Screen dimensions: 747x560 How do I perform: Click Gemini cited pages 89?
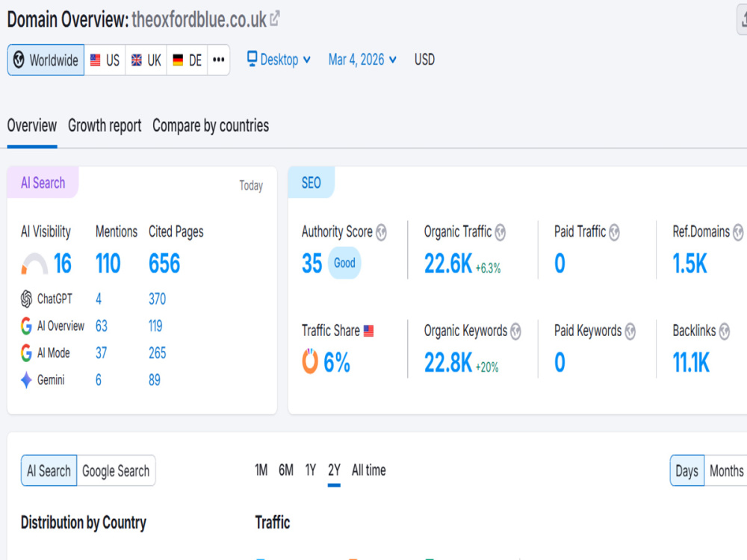[x=155, y=380]
